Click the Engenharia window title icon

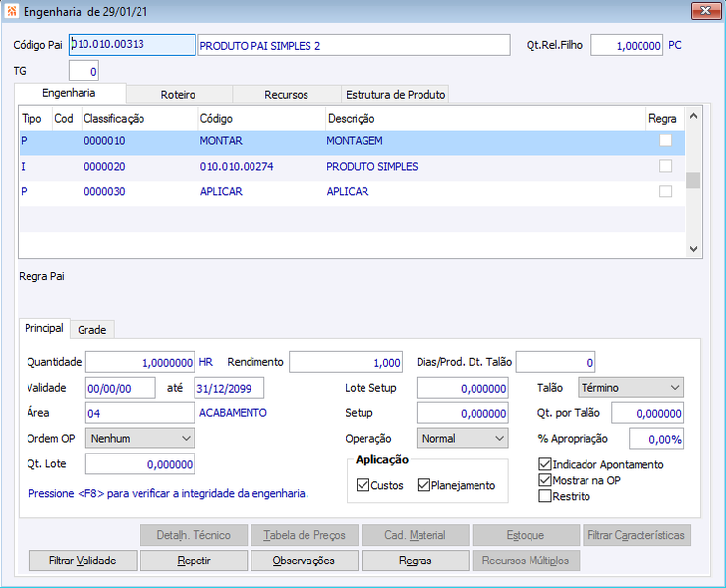click(x=12, y=12)
